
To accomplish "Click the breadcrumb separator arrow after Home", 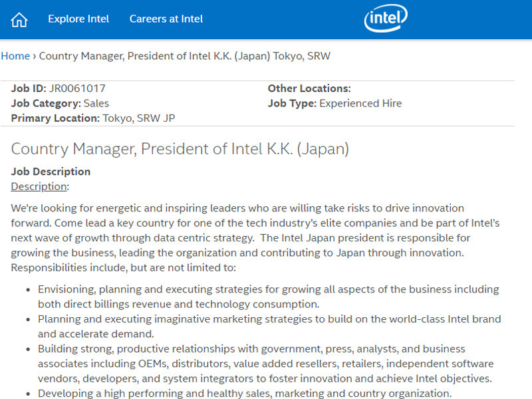I will (x=34, y=56).
